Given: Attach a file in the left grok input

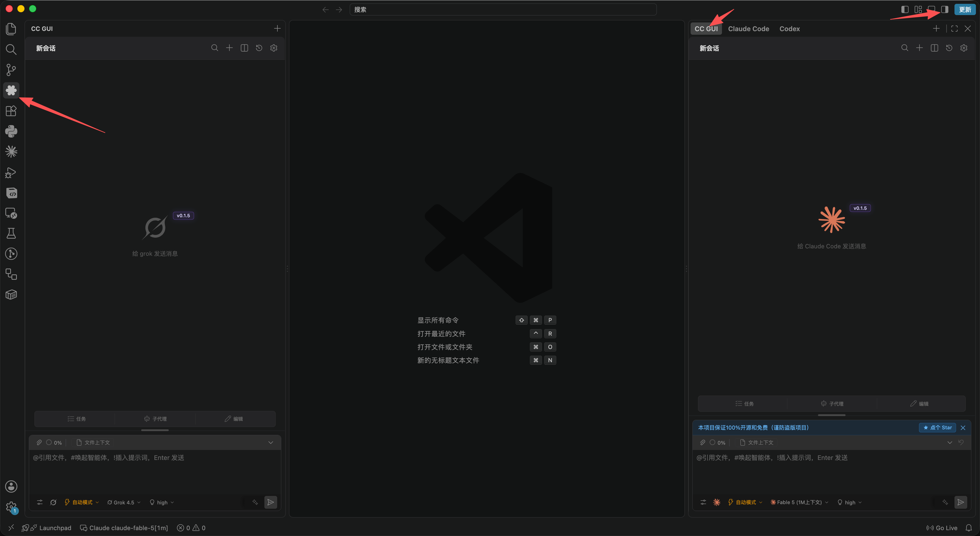Looking at the screenshot, I should 39,442.
